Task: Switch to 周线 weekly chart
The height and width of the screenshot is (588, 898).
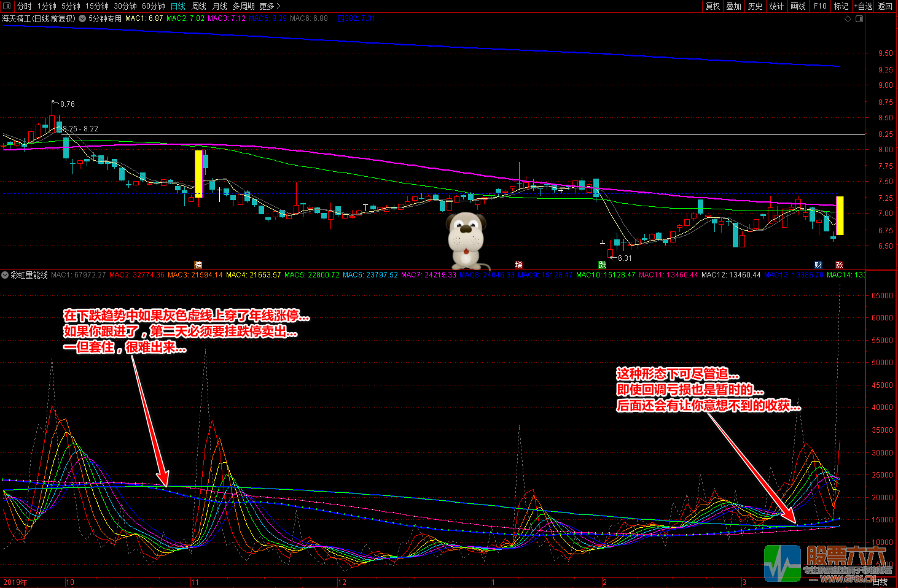Action: point(199,6)
